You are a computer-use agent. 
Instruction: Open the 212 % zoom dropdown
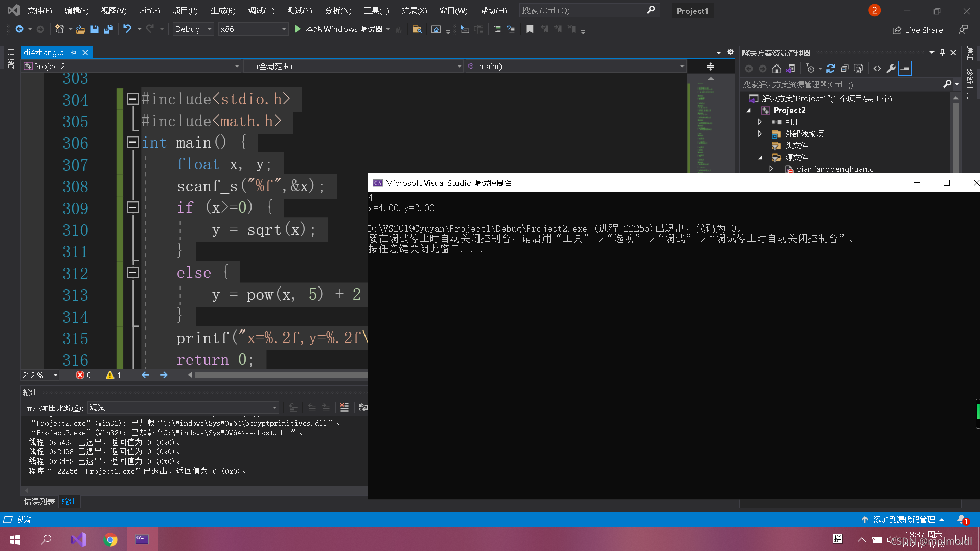point(40,376)
